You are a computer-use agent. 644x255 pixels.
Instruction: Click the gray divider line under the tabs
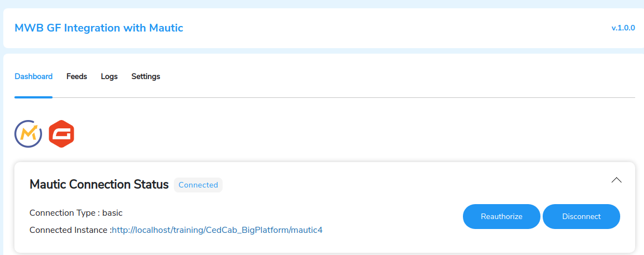pyautogui.click(x=344, y=97)
